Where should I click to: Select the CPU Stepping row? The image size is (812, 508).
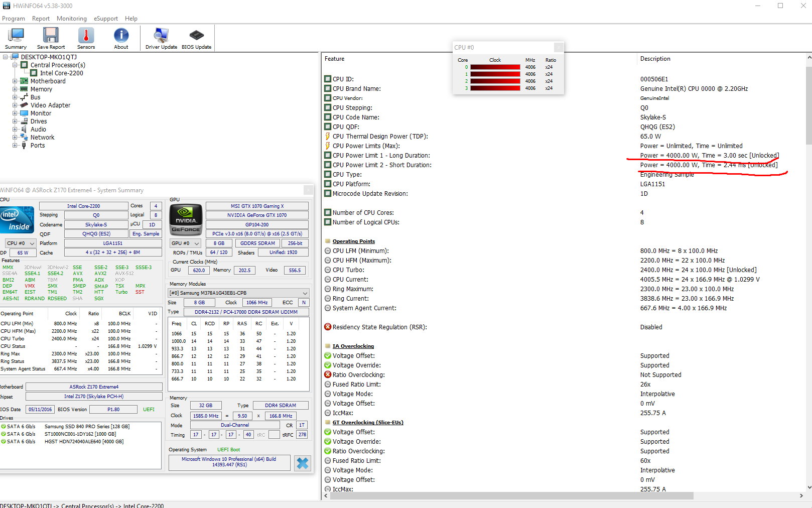563,108
